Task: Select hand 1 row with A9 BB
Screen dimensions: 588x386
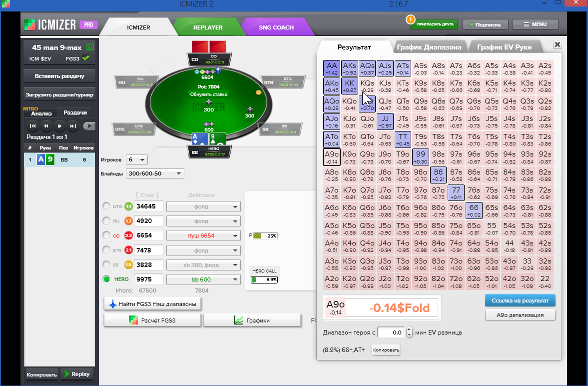Action: point(59,159)
